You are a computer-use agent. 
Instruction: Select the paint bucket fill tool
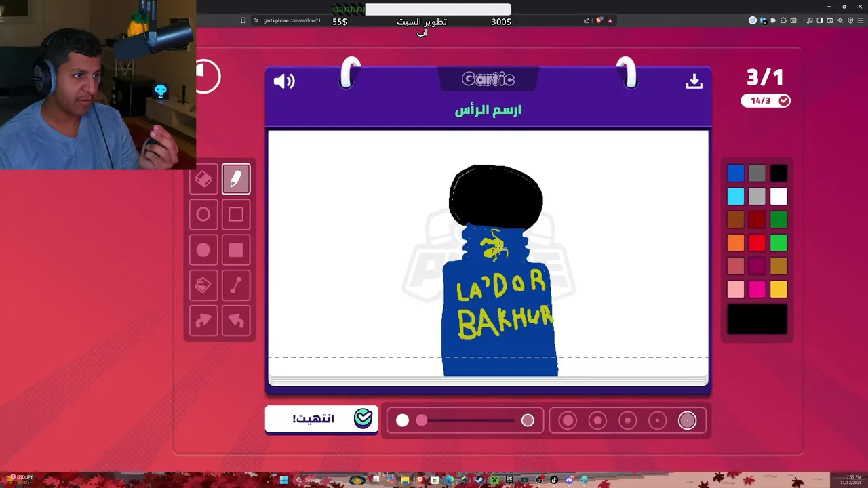tap(203, 285)
